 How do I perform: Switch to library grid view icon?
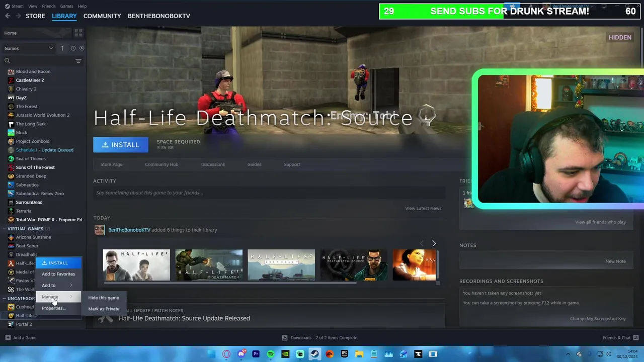point(78,33)
